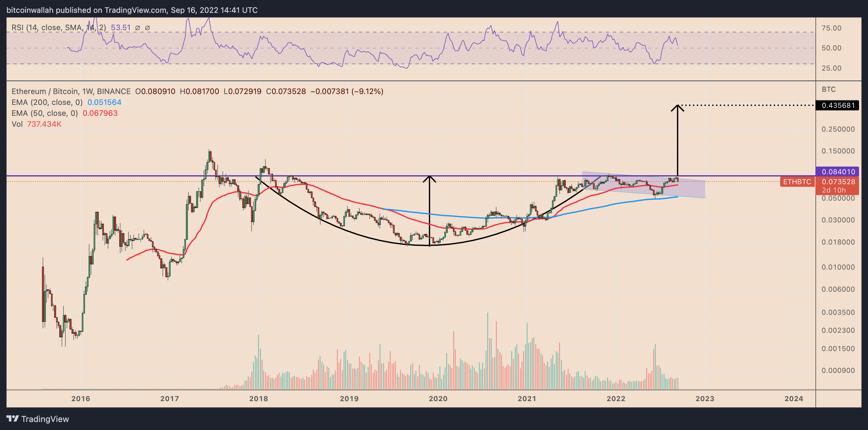Click 2022 label on the time axis
The width and height of the screenshot is (868, 430).
[x=616, y=399]
